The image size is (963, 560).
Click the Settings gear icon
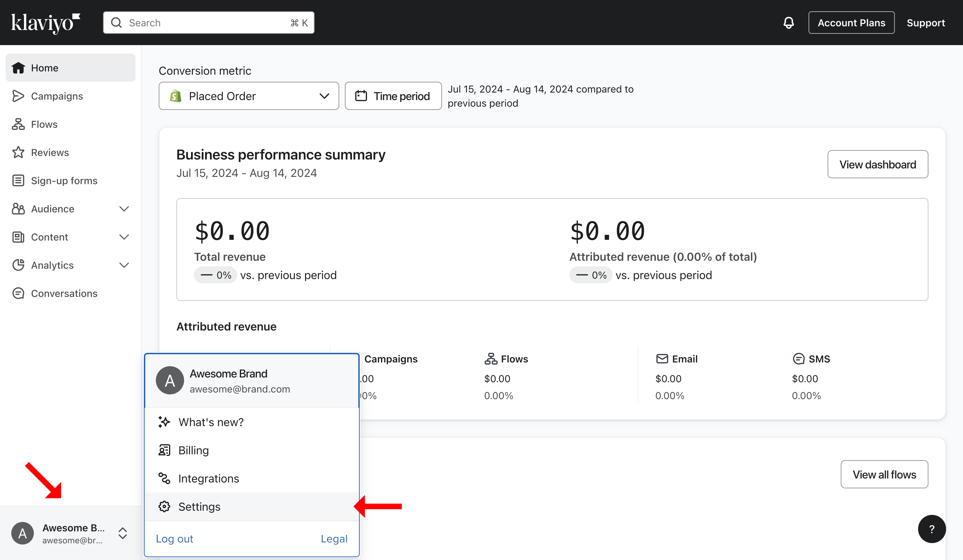164,506
